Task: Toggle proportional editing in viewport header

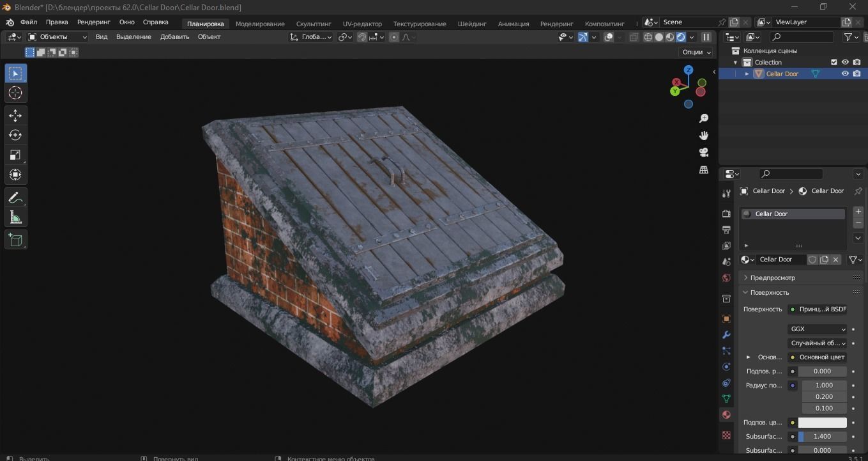Action: pyautogui.click(x=394, y=37)
